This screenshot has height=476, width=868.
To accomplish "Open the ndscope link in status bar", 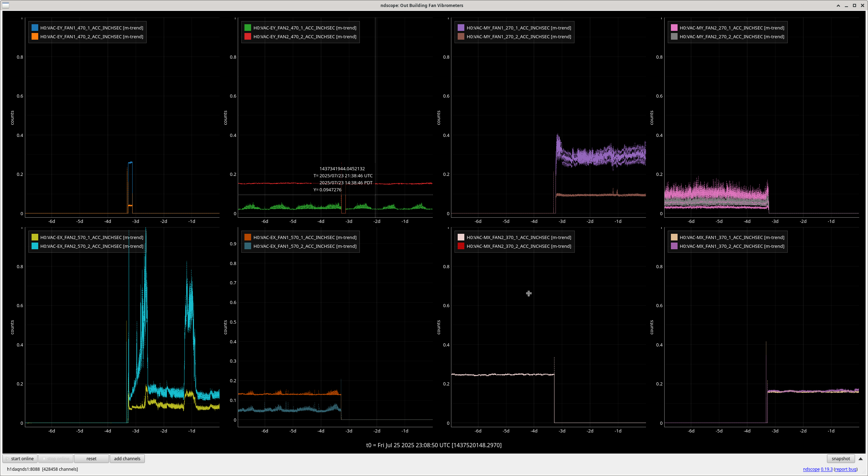I will coord(811,469).
